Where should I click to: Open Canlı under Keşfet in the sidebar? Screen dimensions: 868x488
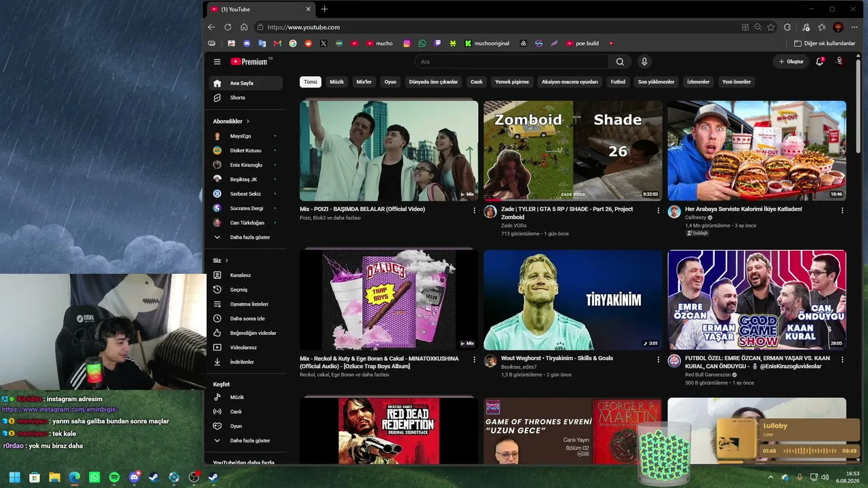[246, 411]
